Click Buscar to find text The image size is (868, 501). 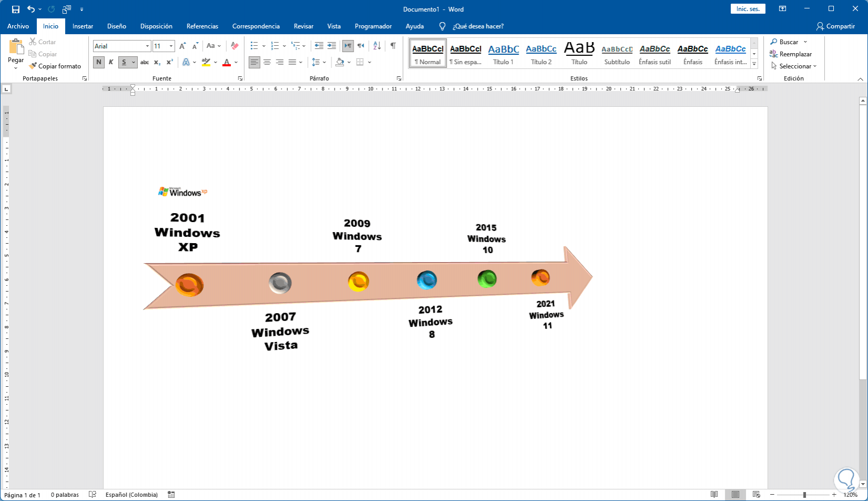784,42
